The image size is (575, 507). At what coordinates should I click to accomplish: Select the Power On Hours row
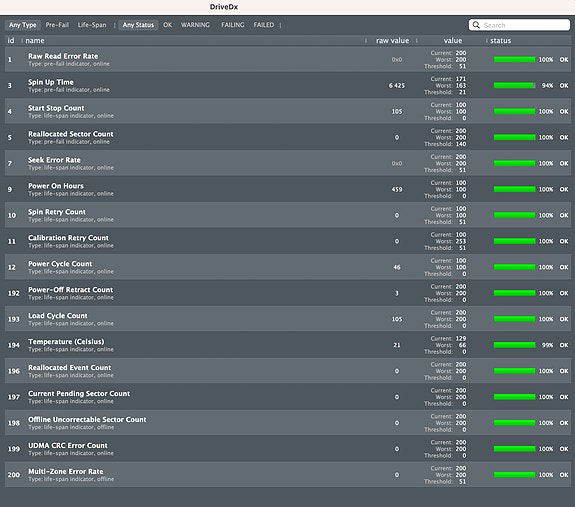tap(288, 189)
